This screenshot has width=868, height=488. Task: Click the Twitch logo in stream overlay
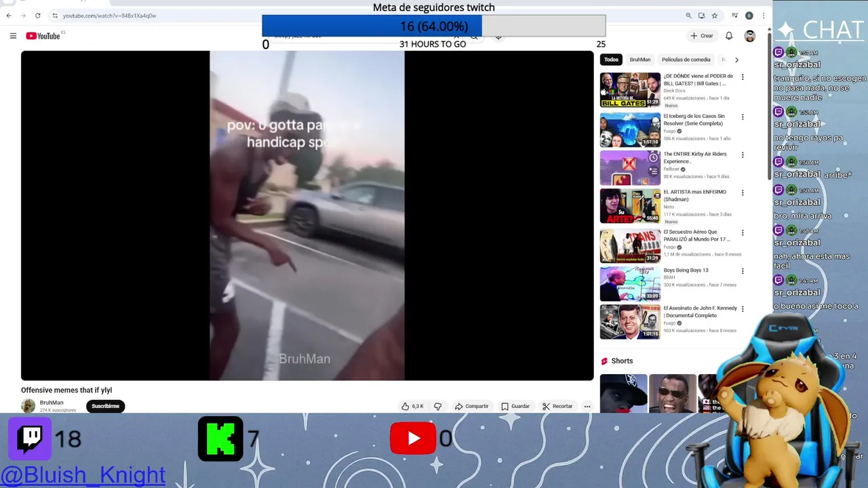[30, 439]
